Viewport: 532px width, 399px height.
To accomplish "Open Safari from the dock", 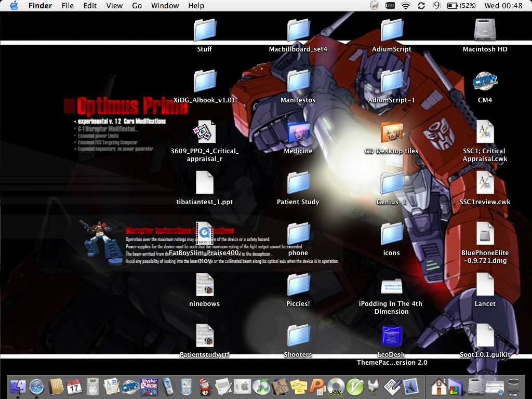I will (37, 386).
